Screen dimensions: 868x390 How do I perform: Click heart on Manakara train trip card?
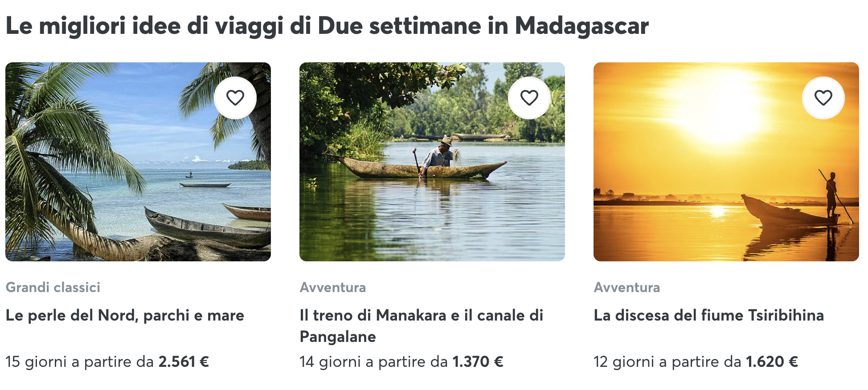(529, 97)
